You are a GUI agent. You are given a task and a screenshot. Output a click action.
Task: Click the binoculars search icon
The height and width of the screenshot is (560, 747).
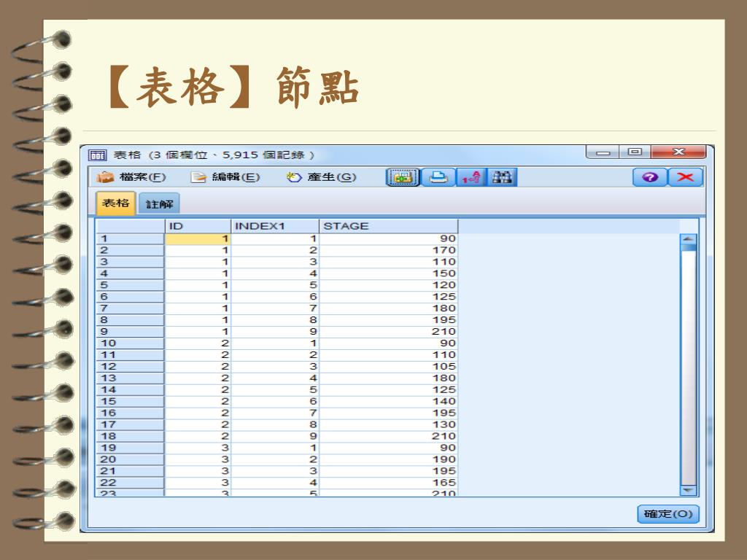point(502,177)
